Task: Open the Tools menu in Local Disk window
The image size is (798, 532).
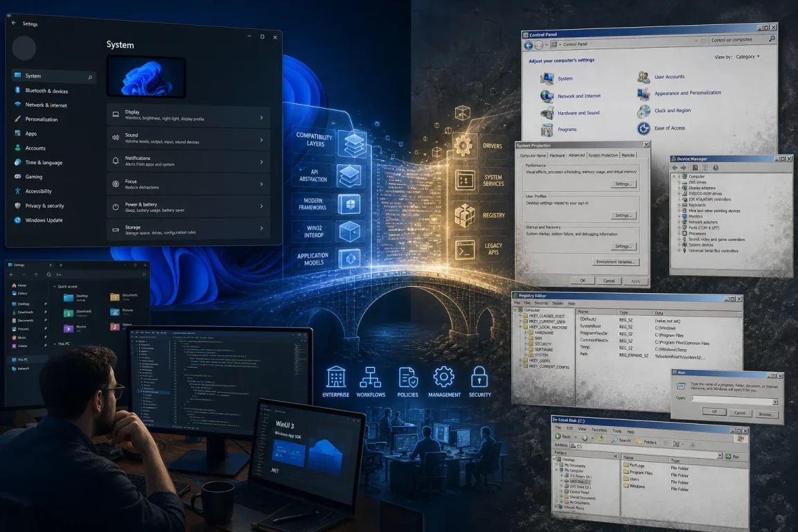Action: tap(617, 431)
